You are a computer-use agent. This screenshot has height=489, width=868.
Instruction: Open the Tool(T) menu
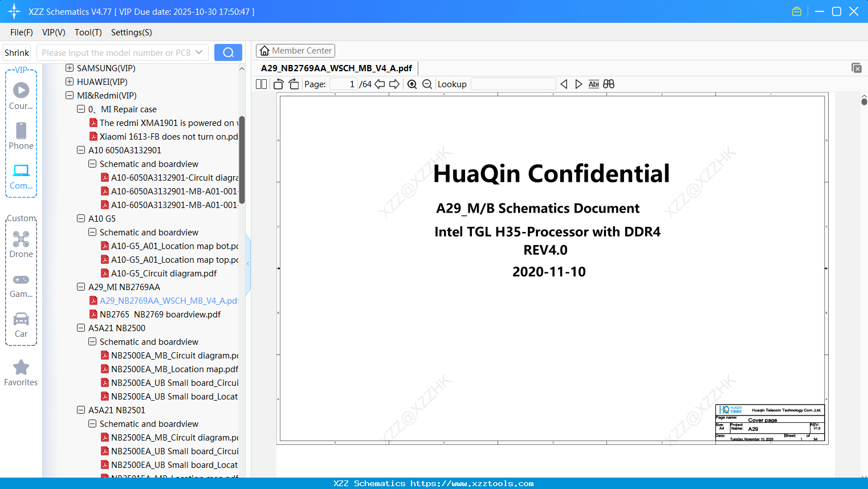coord(88,32)
